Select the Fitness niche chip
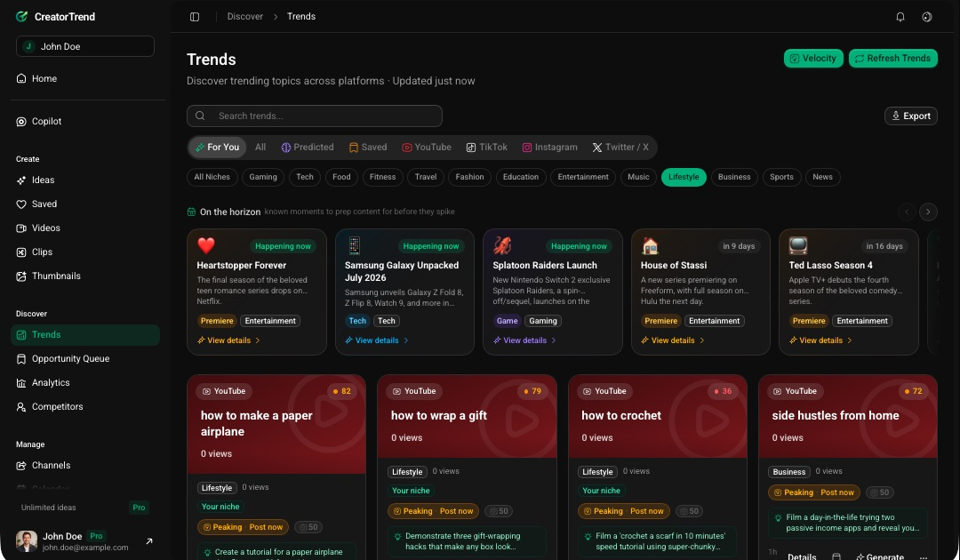 [382, 177]
